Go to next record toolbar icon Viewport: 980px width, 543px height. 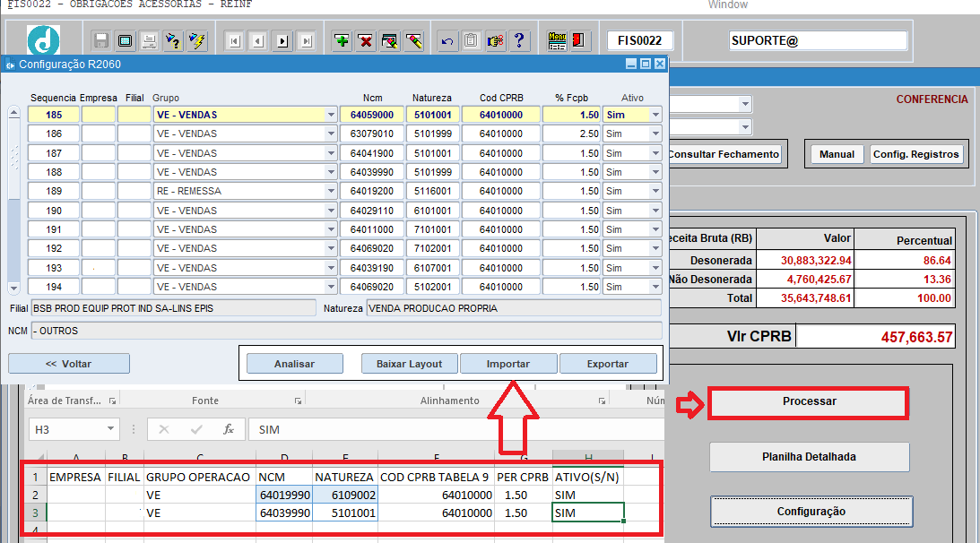[x=282, y=41]
